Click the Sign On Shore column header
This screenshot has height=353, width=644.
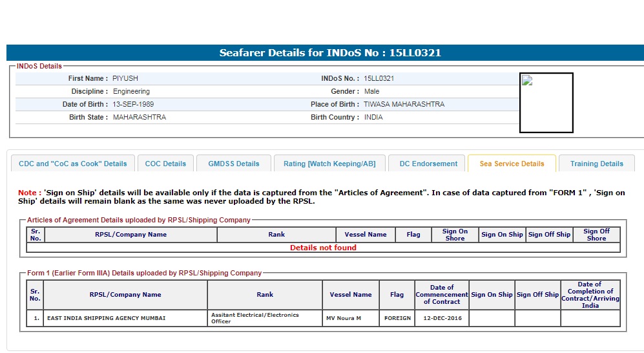coord(455,235)
